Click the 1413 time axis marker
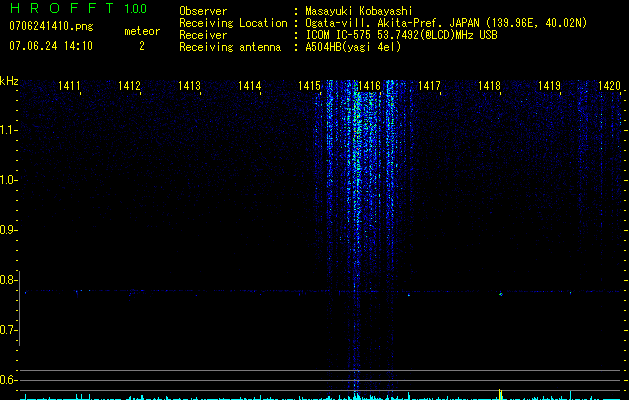The height and width of the screenshot is (400, 629). click(189, 85)
